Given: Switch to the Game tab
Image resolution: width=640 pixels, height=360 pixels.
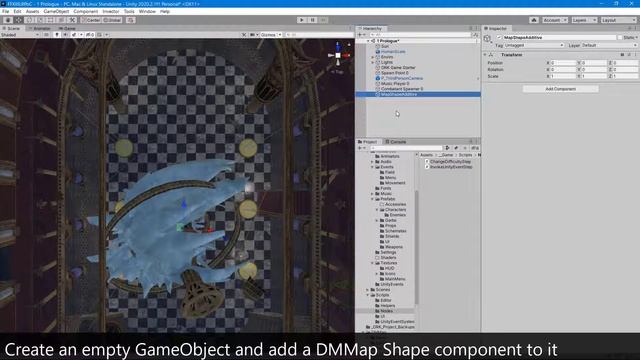Looking at the screenshot, I should coord(67,29).
